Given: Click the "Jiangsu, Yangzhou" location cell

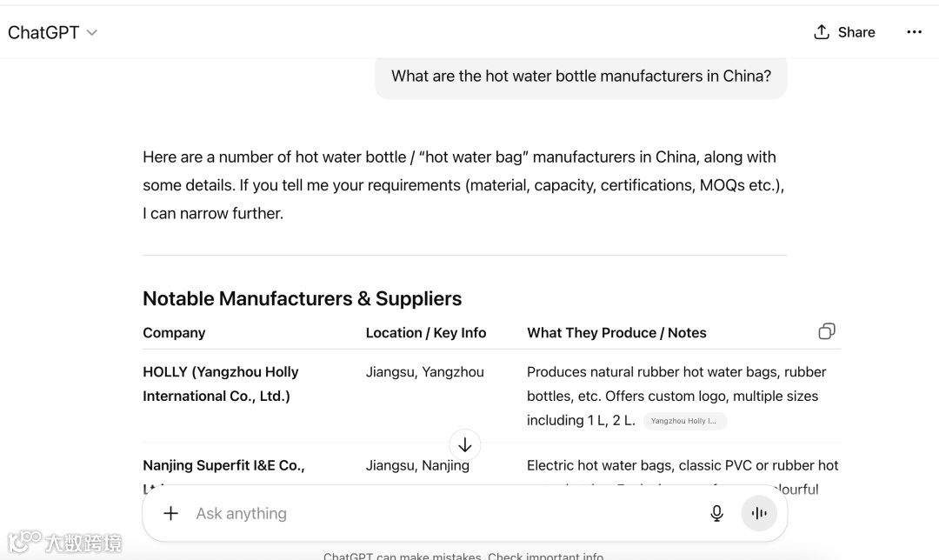Looking at the screenshot, I should [425, 372].
